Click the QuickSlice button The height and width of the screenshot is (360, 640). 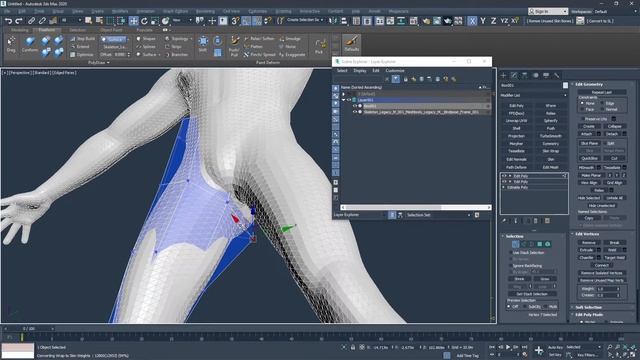point(589,158)
